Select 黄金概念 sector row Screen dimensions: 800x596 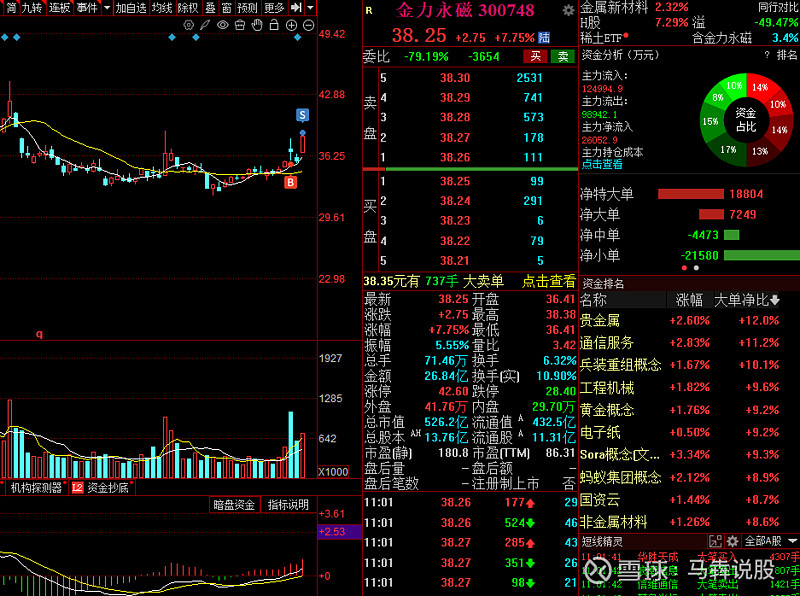coord(689,410)
